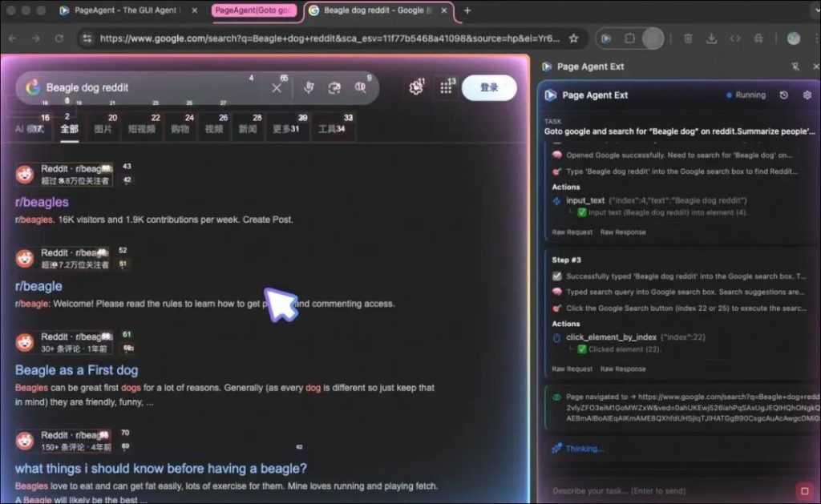Expand the 更多 search filter menu
821x504 pixels.
click(286, 129)
